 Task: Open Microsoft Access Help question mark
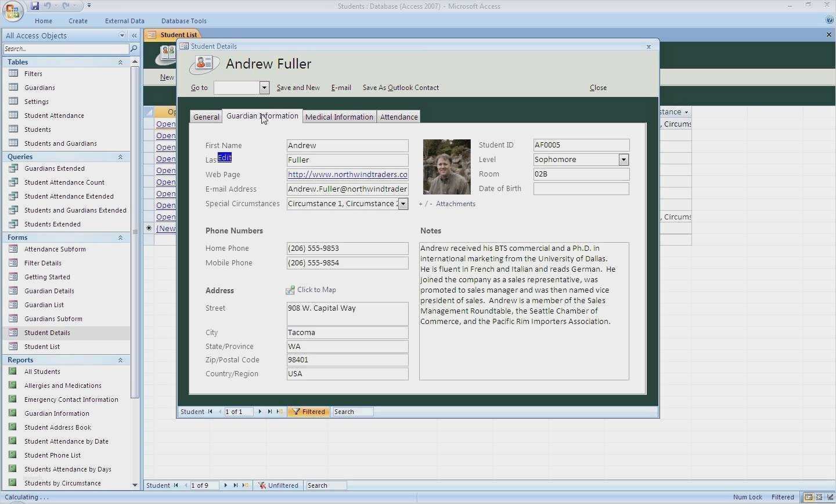[x=829, y=20]
